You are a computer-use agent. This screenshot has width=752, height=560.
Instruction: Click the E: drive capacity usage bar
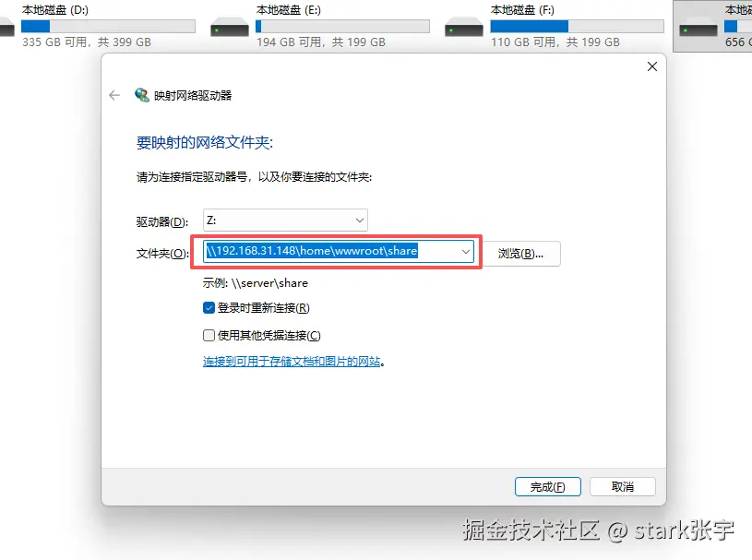click(342, 26)
